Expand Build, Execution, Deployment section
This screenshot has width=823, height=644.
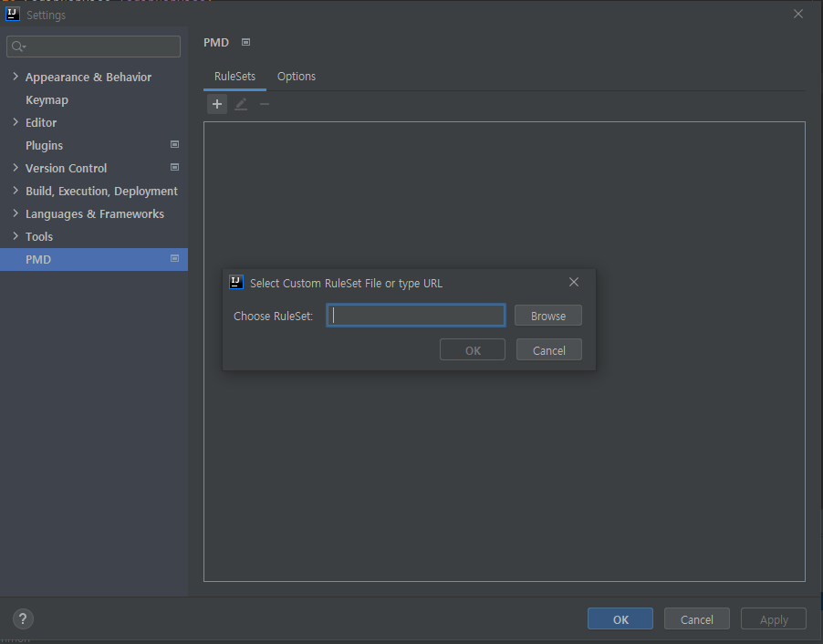16,191
